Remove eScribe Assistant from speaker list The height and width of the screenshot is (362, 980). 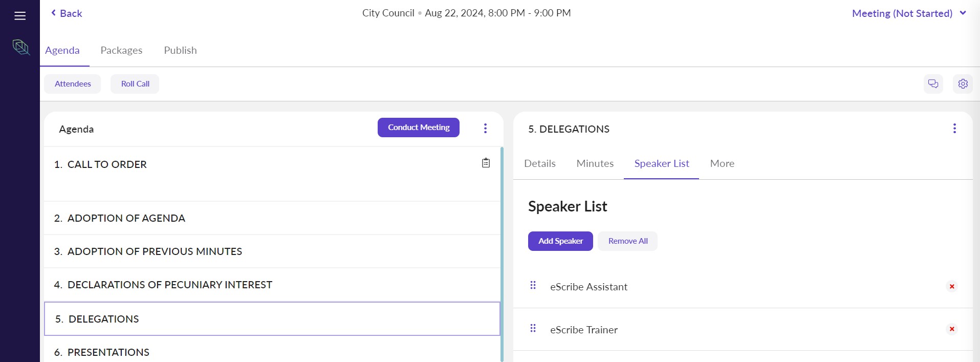(952, 287)
